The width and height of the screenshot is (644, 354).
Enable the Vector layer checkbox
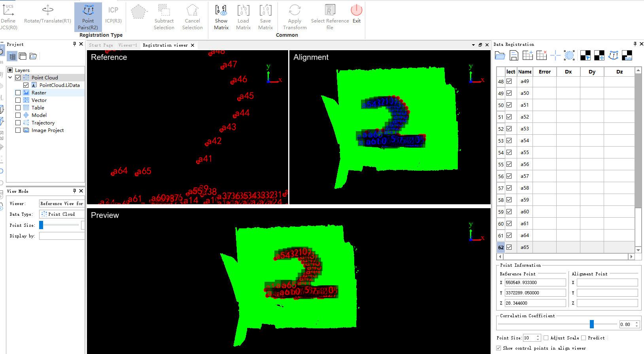(18, 100)
